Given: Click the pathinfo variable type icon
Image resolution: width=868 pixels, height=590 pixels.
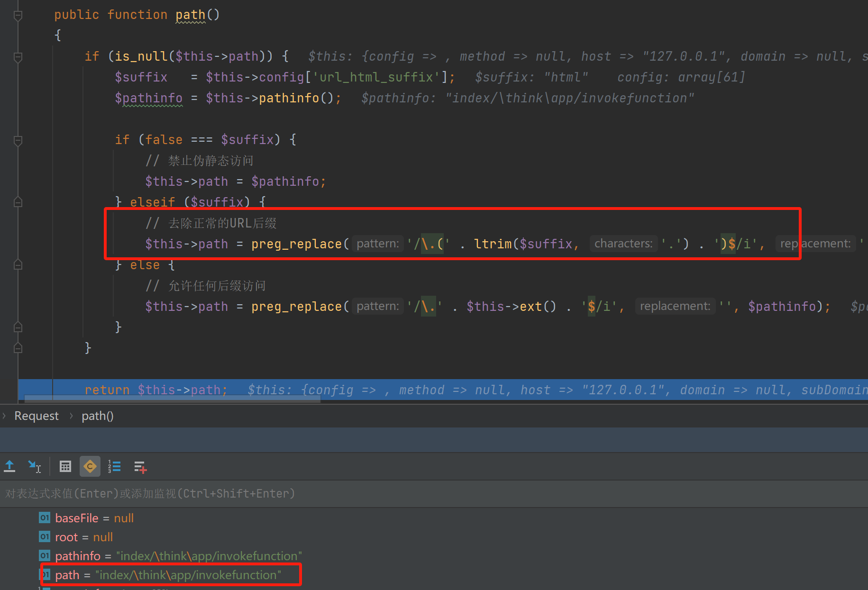Looking at the screenshot, I should pyautogui.click(x=44, y=556).
